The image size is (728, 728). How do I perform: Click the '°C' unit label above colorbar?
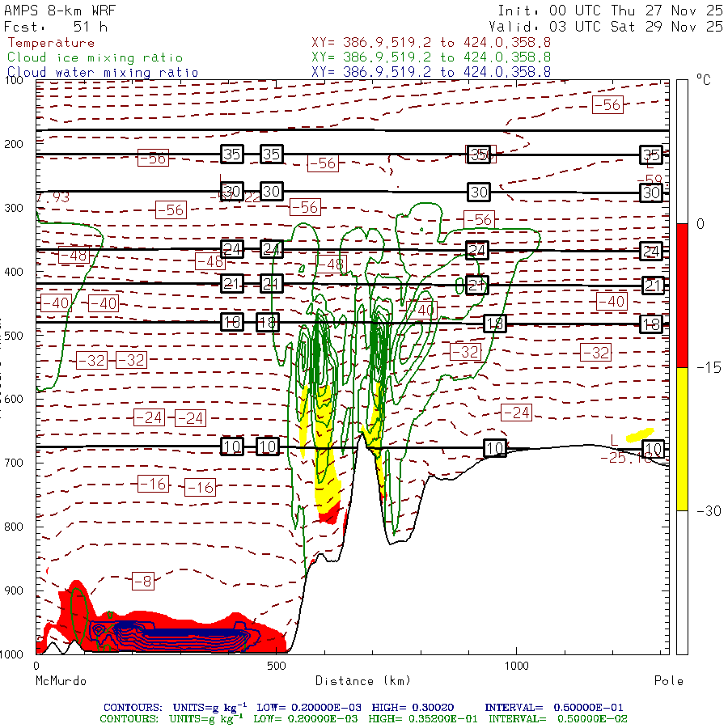click(x=704, y=80)
